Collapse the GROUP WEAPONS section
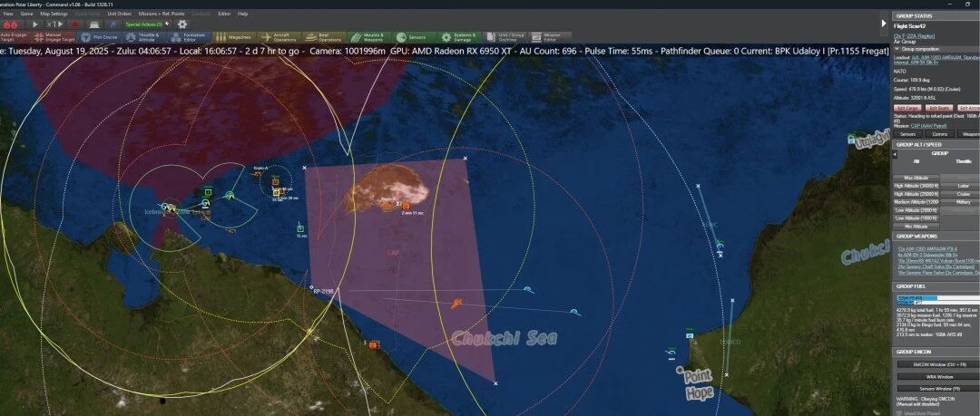 click(936, 237)
